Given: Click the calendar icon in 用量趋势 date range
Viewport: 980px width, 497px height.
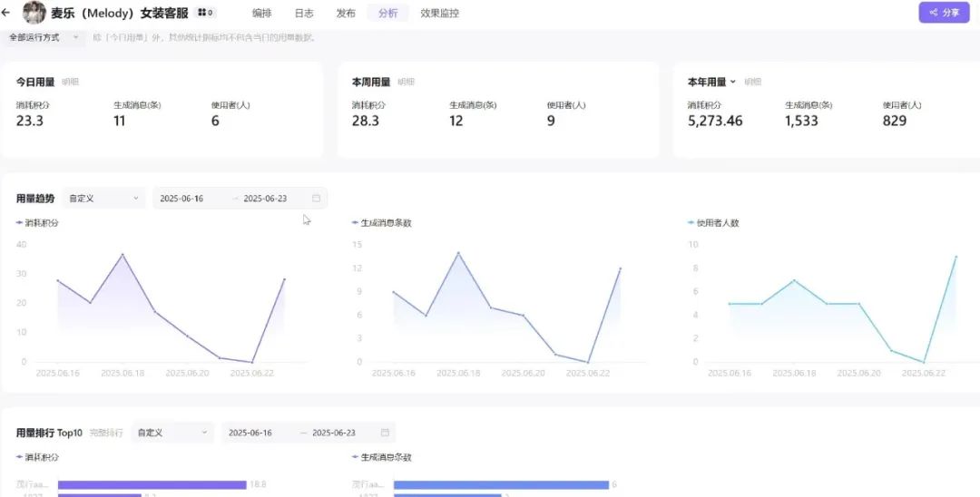Looking at the screenshot, I should pyautogui.click(x=317, y=199).
